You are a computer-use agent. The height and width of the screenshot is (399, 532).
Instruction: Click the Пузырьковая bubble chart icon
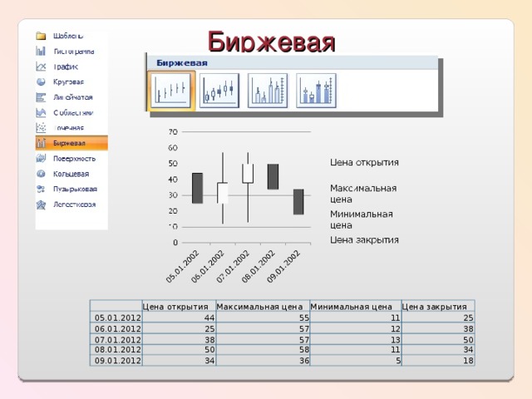tap(41, 189)
